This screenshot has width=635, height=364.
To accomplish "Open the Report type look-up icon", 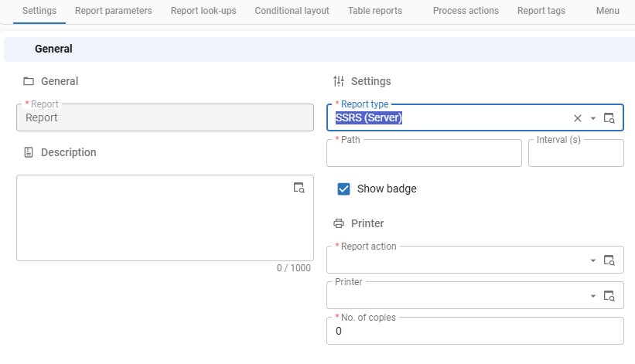I will click(x=609, y=118).
